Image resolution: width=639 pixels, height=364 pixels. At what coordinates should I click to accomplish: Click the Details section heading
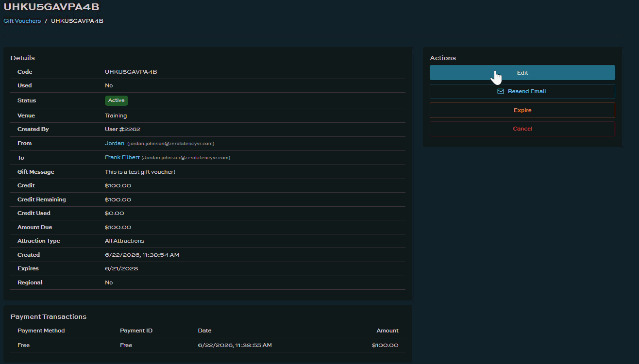pos(23,58)
